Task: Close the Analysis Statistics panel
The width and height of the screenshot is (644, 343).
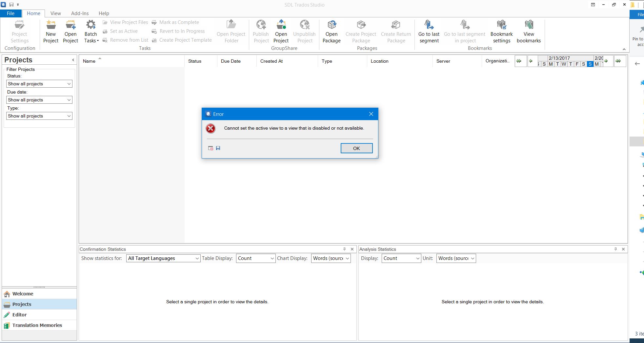Action: (623, 249)
